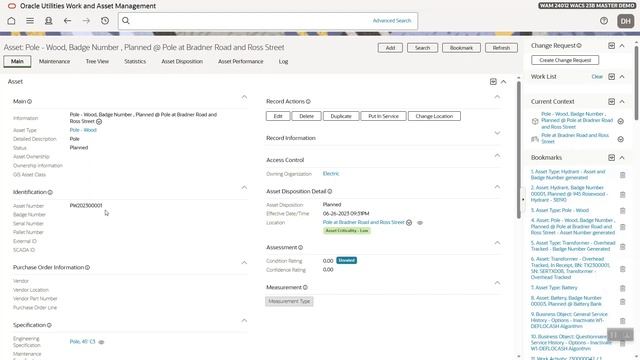Delete bookmark 8 Asset Battery
The width and height of the screenshot is (640, 360).
click(x=622, y=302)
